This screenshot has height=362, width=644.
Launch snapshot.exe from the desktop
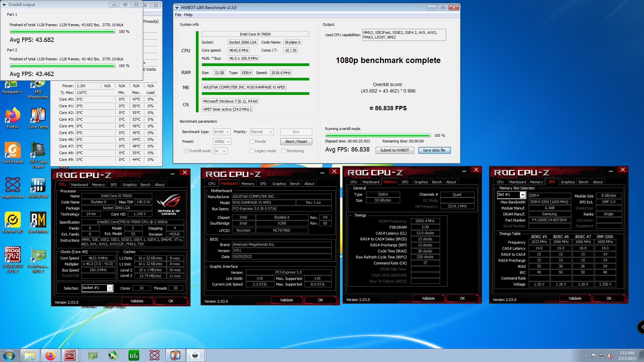tap(13, 188)
